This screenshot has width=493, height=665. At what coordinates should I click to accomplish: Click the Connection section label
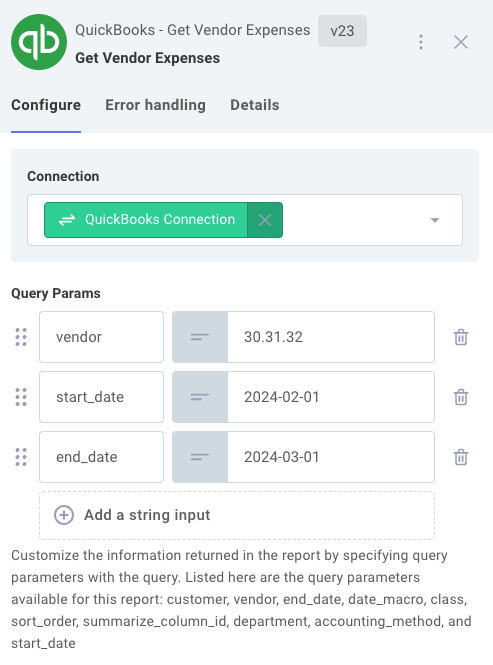pyautogui.click(x=63, y=176)
